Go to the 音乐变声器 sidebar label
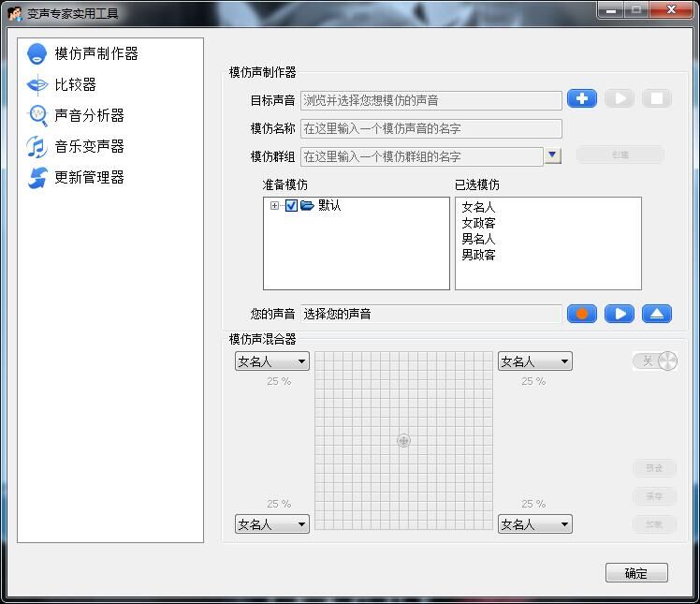This screenshot has height=604, width=700. pyautogui.click(x=89, y=146)
